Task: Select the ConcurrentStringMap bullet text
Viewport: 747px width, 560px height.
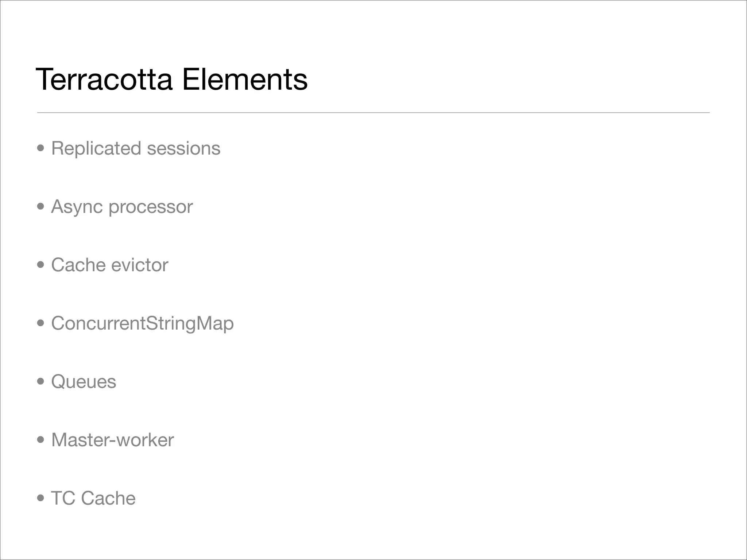Action: (142, 323)
